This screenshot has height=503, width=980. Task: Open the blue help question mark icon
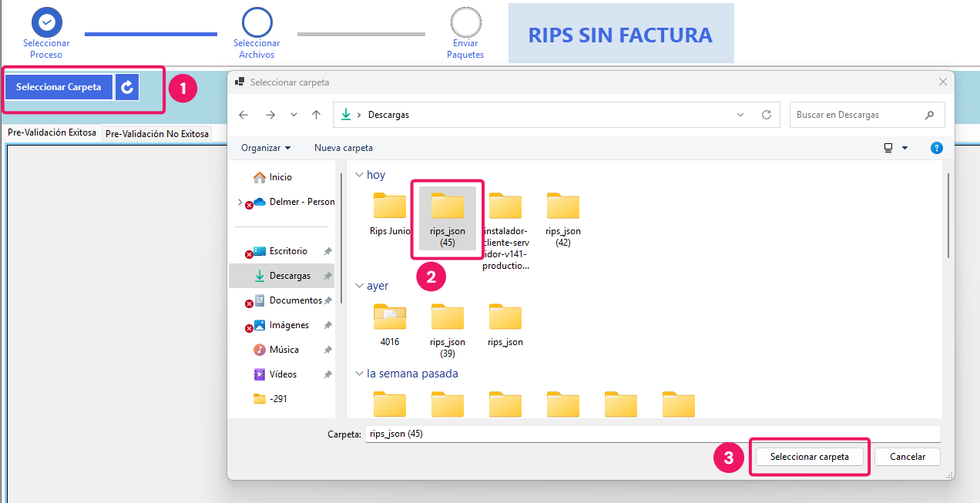(936, 148)
